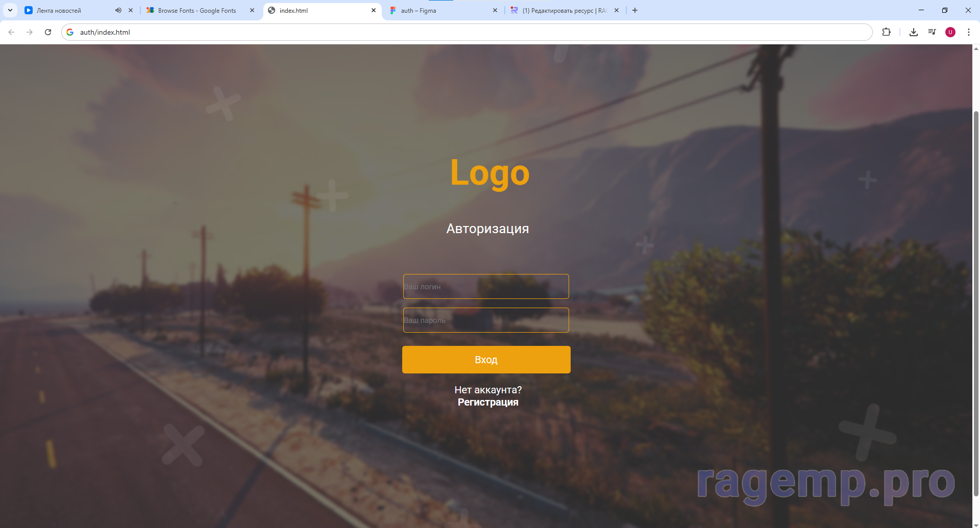Click the browser back arrow
This screenshot has width=980, height=528.
tap(11, 32)
